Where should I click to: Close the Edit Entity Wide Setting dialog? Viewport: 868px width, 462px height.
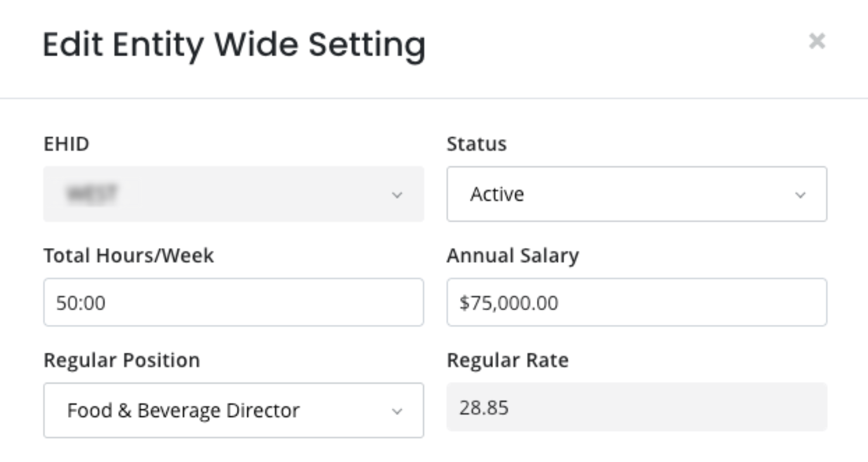pos(816,41)
